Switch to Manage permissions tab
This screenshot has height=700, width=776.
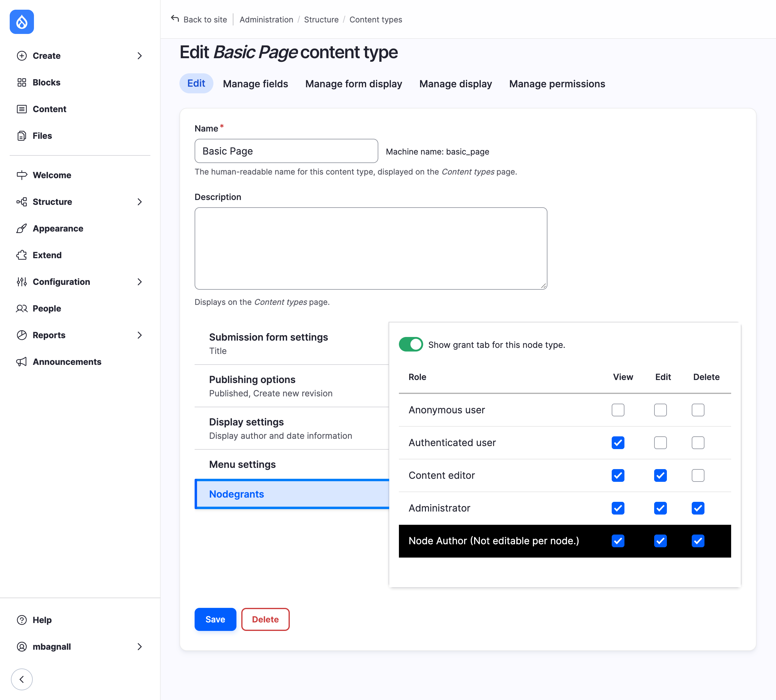[x=557, y=83]
